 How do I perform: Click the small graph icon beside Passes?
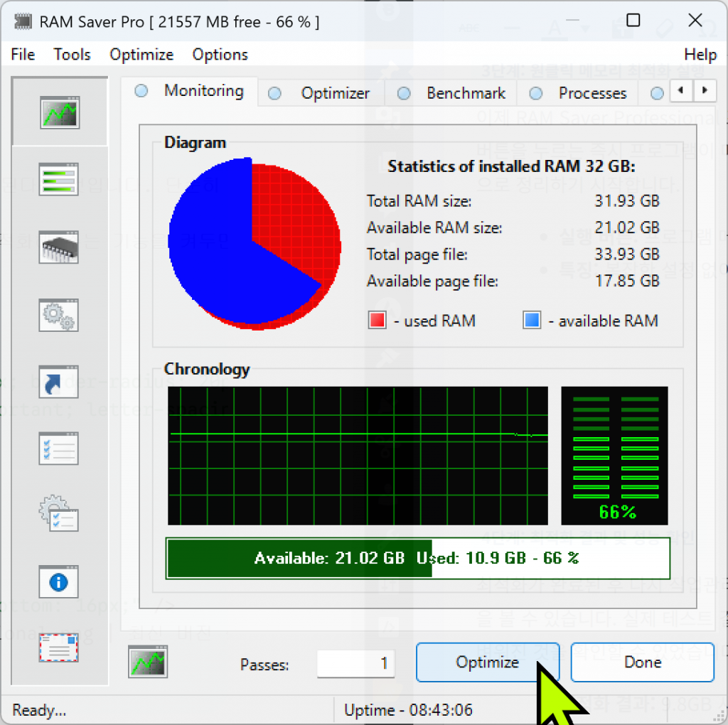148,662
